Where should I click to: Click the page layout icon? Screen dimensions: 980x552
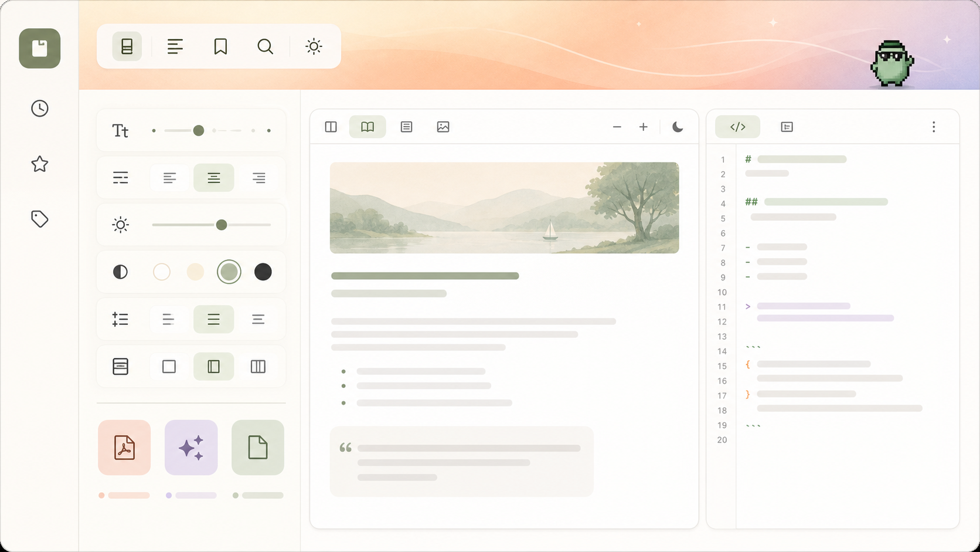coord(120,367)
